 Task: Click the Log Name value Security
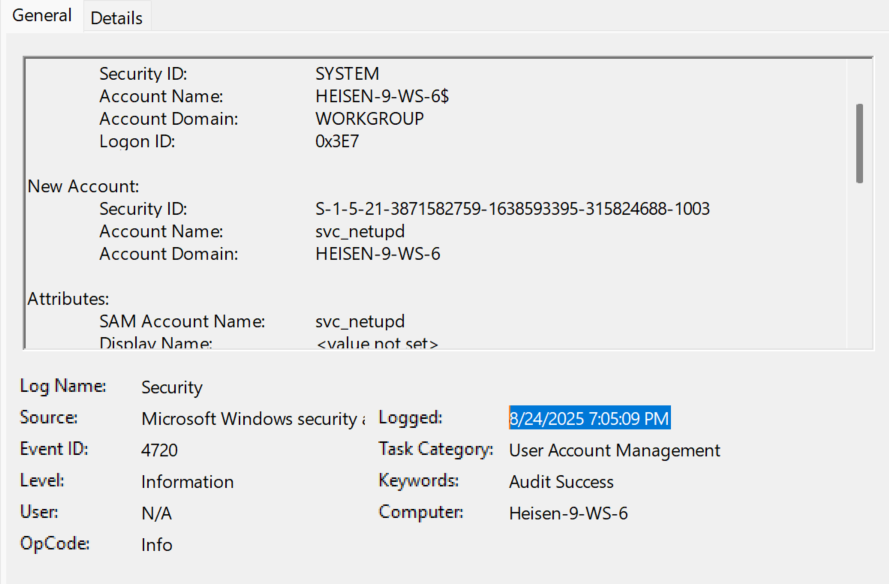click(171, 387)
